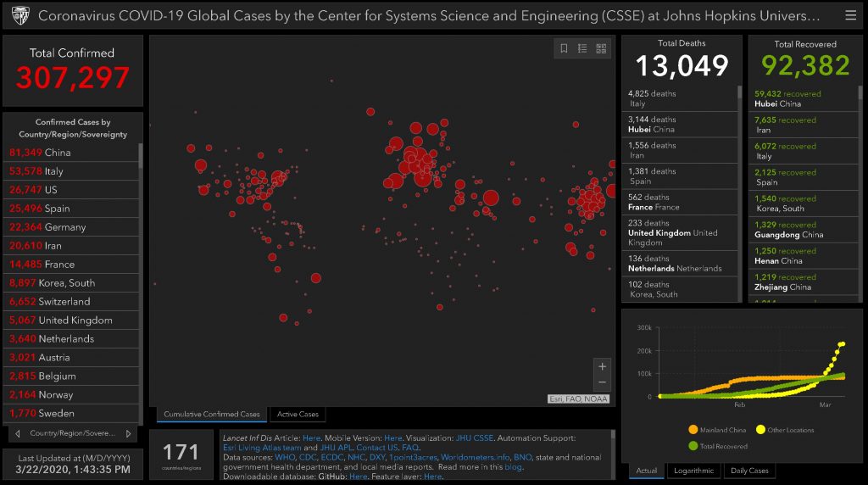The image size is (868, 485).
Task: Click the 562 deaths France entry
Action: click(x=680, y=202)
